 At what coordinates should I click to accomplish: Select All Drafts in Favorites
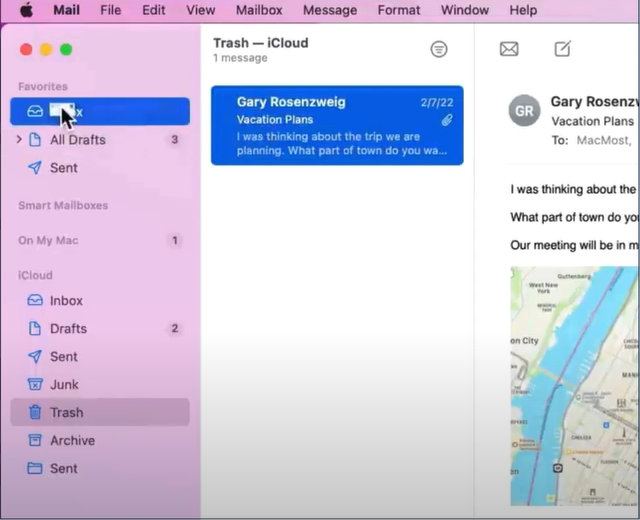pyautogui.click(x=100, y=140)
